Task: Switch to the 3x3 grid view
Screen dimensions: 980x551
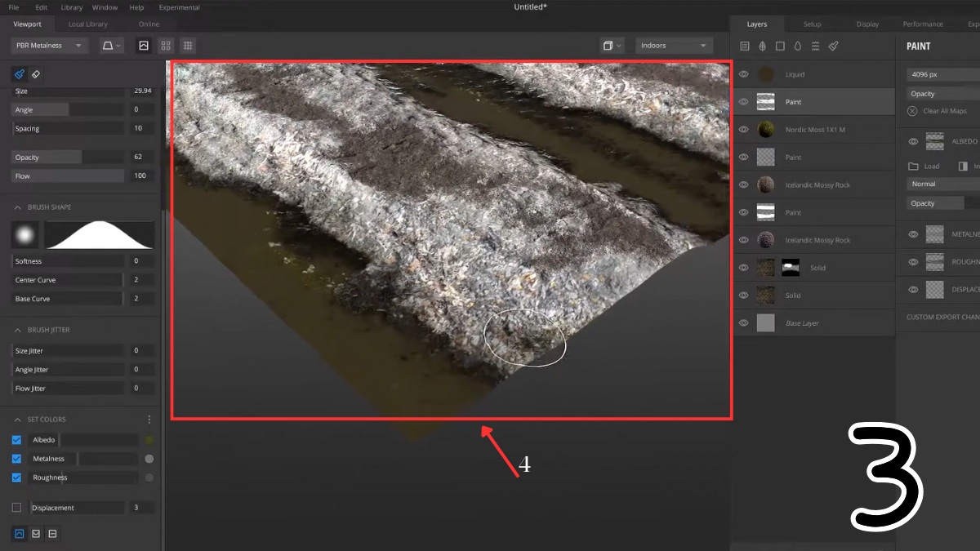Action: click(x=189, y=46)
